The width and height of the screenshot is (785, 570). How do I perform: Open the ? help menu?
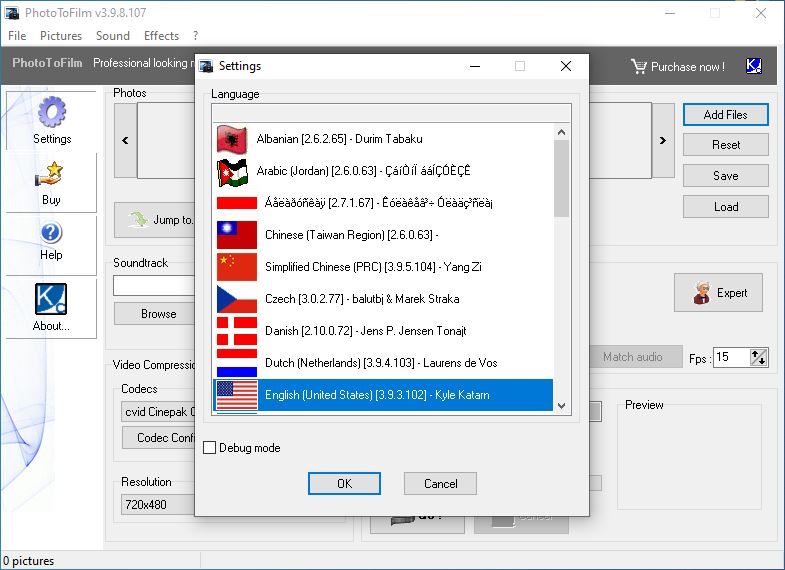[x=195, y=36]
